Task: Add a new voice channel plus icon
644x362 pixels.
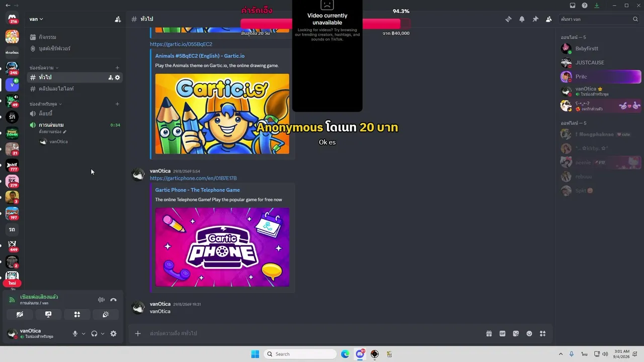Action: [x=117, y=104]
